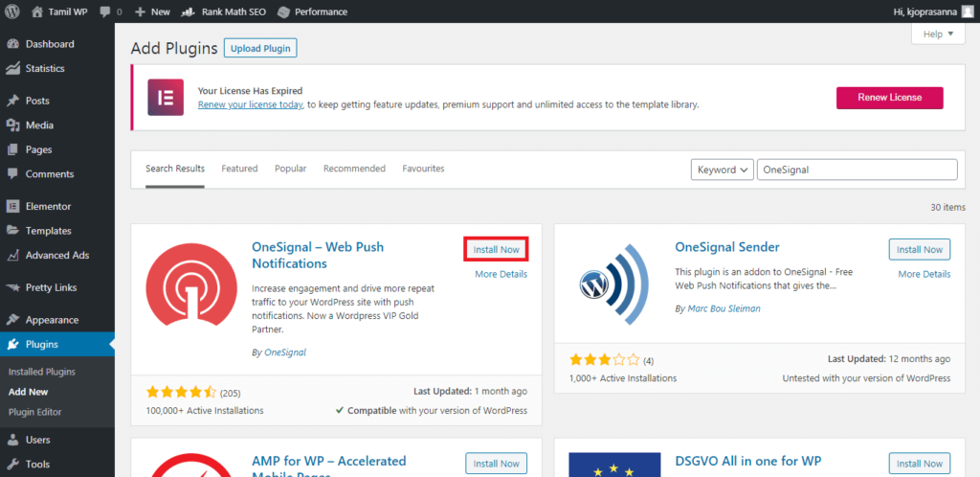Install OneSignal – Web Push Notifications plugin
The image size is (980, 477).
coord(497,249)
